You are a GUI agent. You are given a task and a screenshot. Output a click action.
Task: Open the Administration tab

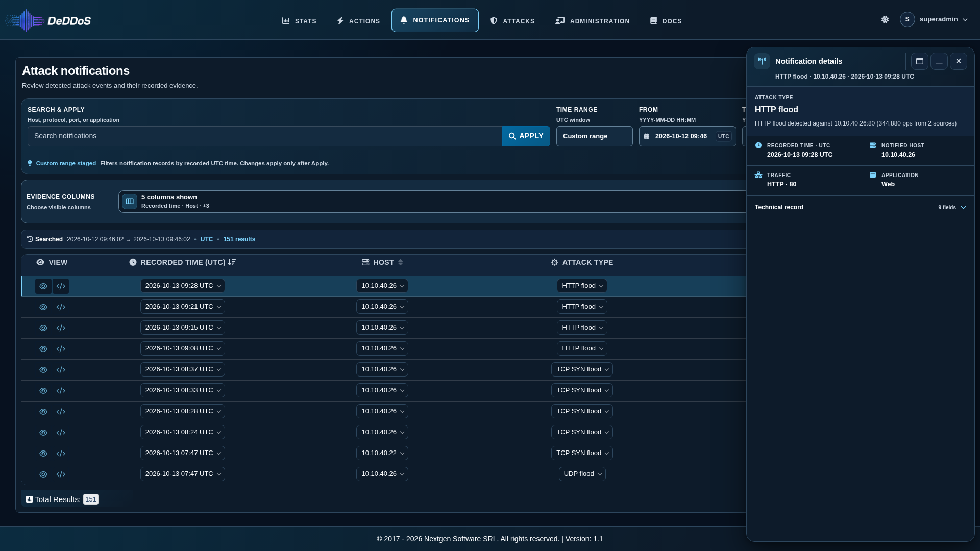click(593, 21)
